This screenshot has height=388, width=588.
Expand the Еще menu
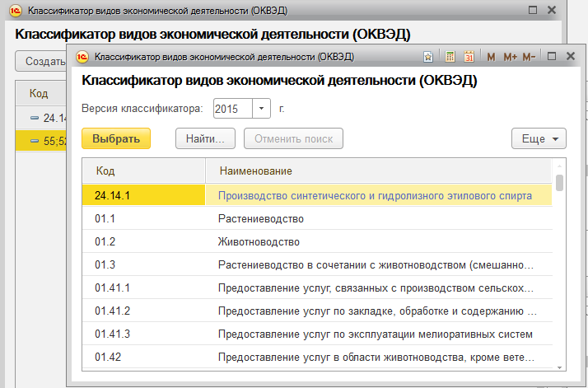[539, 138]
